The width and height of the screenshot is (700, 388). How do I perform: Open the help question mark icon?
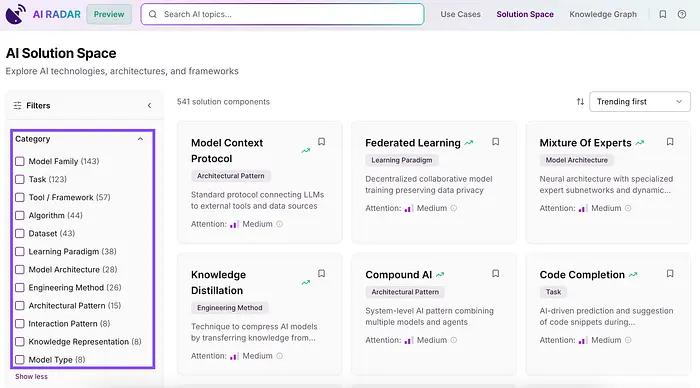(x=682, y=14)
